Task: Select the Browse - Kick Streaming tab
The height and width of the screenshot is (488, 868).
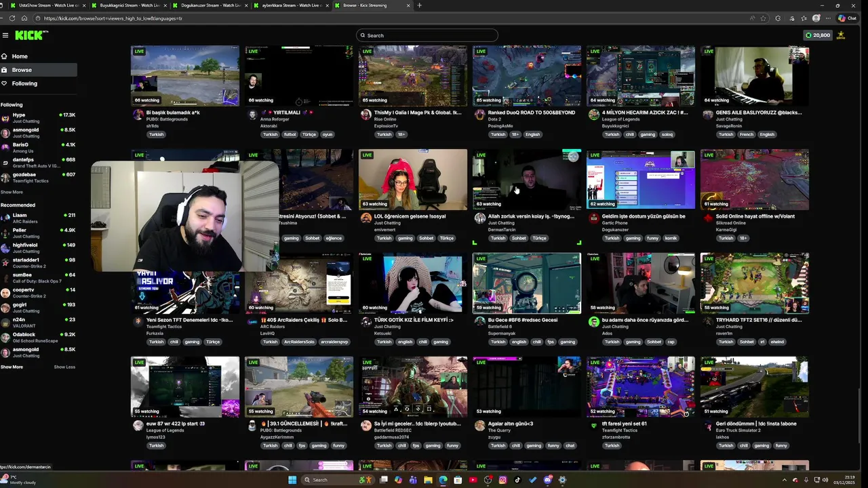Action: (373, 5)
